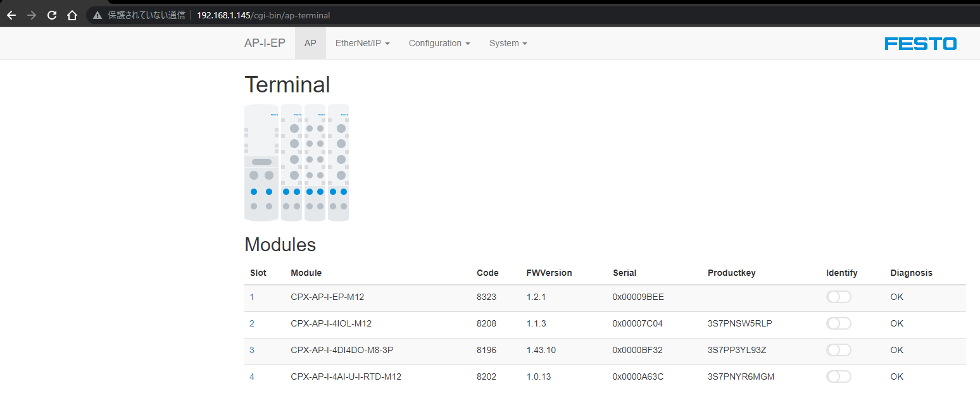Click serial 0x0000BF32
Image resolution: width=980 pixels, height=417 pixels.
638,350
